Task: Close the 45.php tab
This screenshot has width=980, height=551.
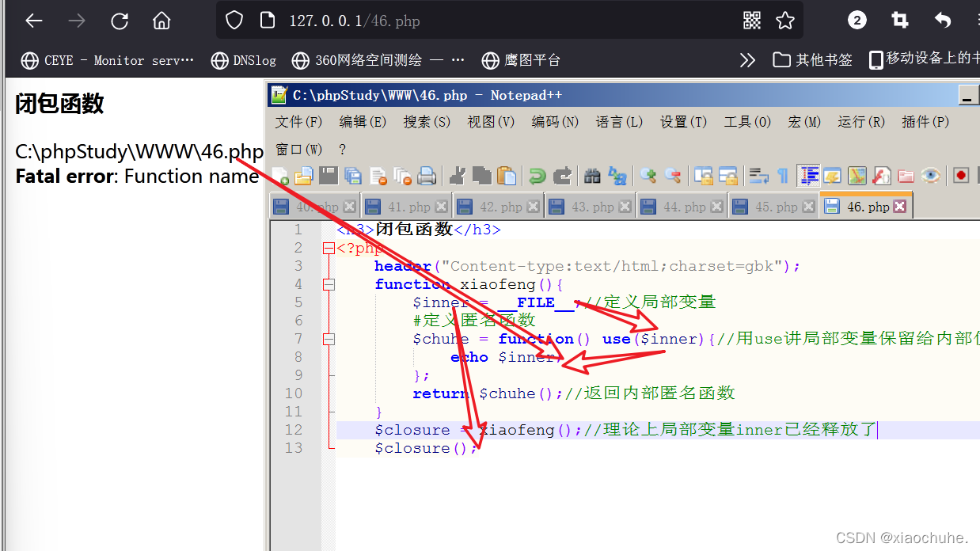Action: click(808, 207)
